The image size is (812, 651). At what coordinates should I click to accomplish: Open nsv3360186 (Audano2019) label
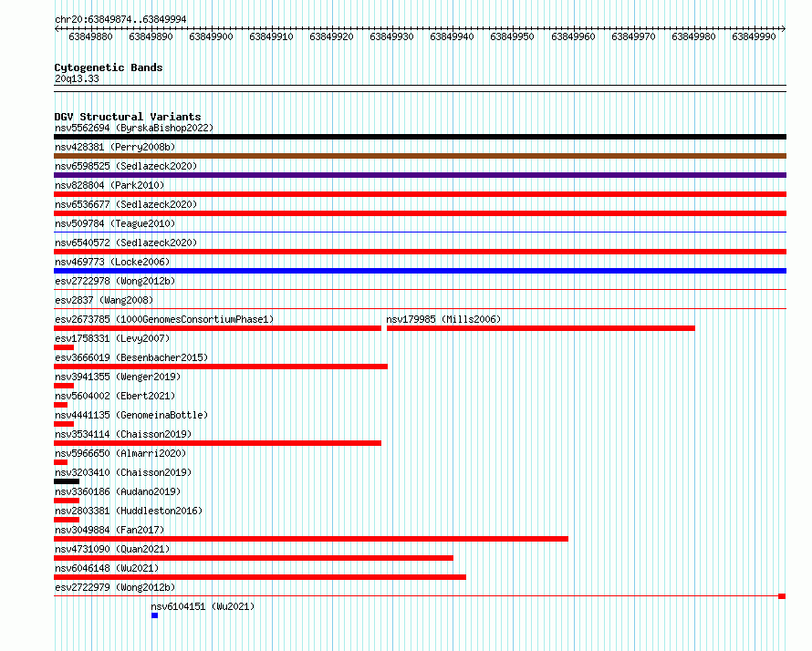click(118, 491)
